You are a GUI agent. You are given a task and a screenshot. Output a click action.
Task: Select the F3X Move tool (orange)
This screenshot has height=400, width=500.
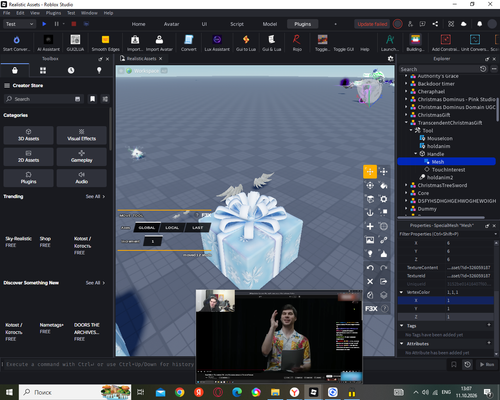tap(370, 172)
